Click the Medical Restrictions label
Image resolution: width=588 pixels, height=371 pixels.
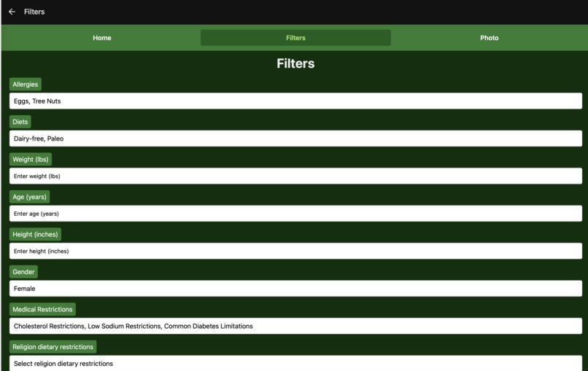click(x=42, y=309)
